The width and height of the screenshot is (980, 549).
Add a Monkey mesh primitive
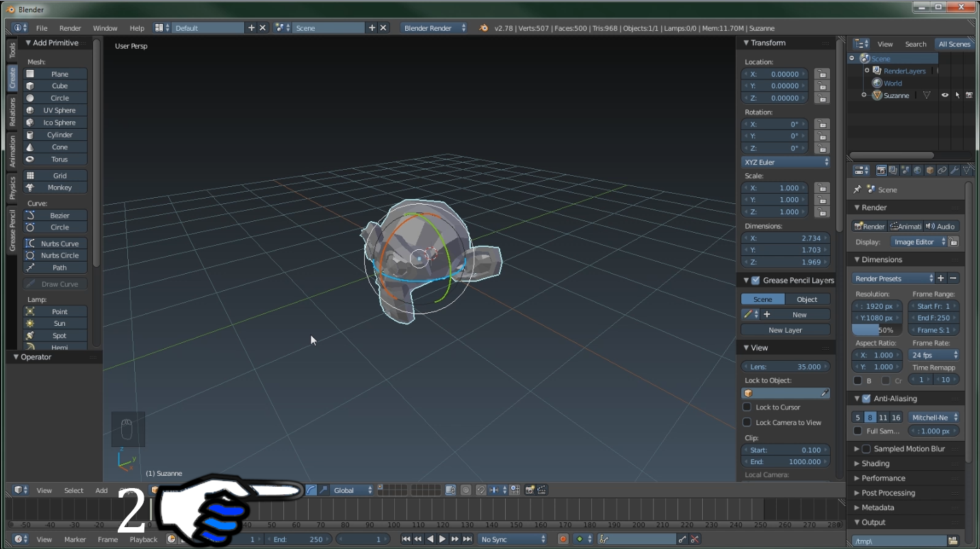pos(55,188)
